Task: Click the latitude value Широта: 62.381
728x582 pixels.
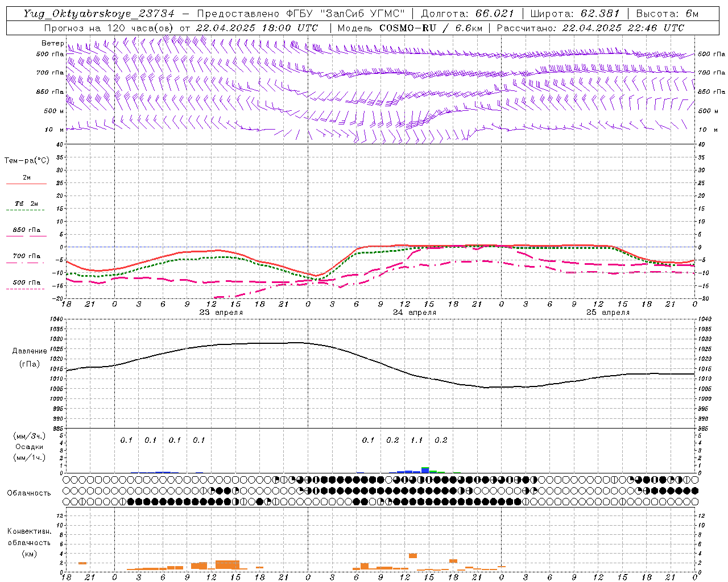Action: pyautogui.click(x=575, y=14)
